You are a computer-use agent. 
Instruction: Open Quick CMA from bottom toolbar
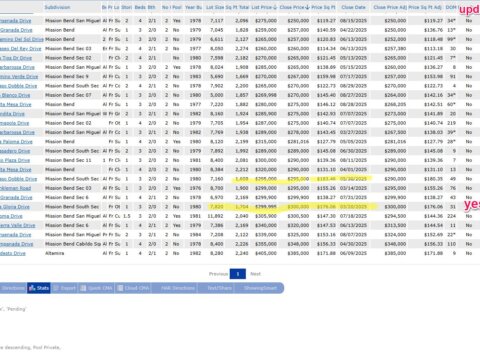pos(96,288)
